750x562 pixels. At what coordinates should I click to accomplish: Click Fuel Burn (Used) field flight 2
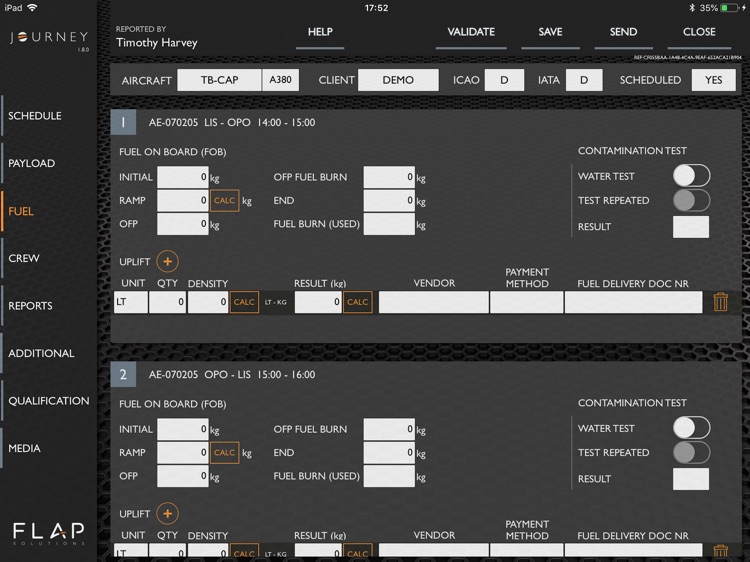[389, 476]
